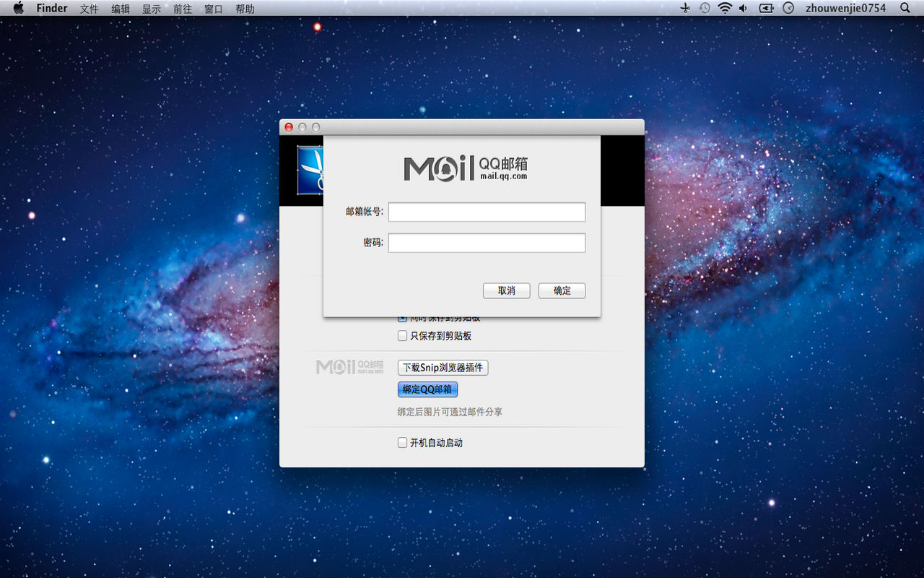
Task: Open the 窗口 menu
Action: coord(214,9)
